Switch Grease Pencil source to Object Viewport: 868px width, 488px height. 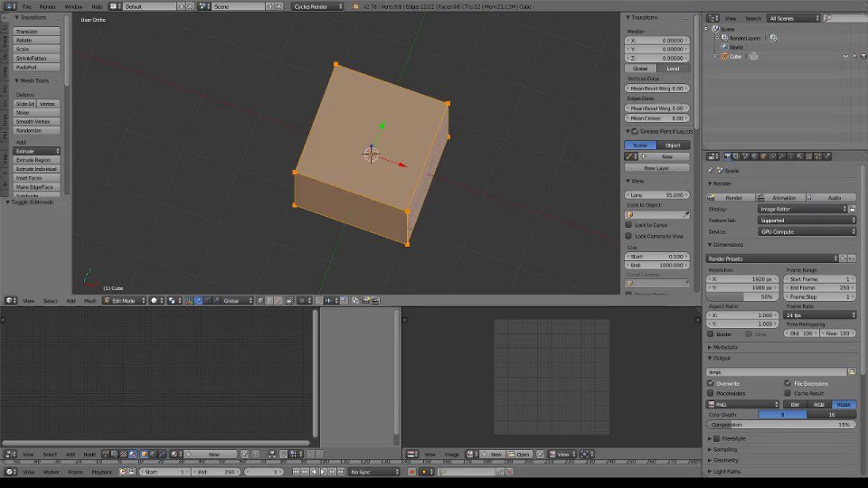click(673, 145)
